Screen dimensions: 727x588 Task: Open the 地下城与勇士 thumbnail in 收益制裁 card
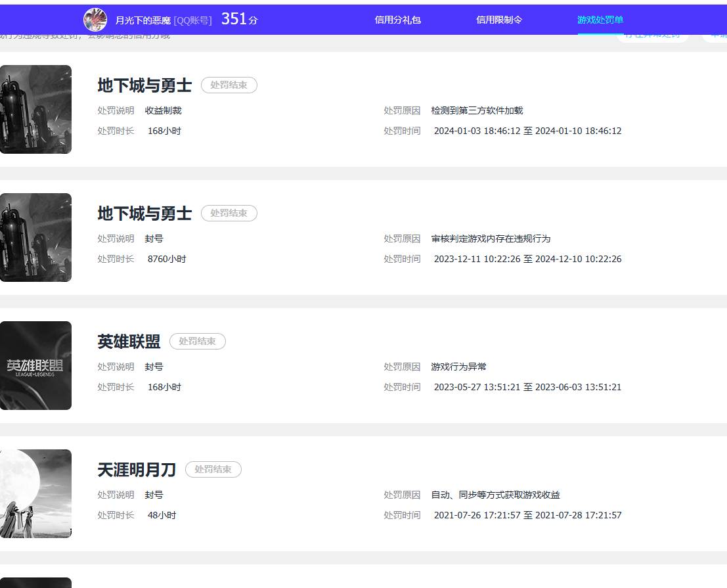(x=35, y=110)
